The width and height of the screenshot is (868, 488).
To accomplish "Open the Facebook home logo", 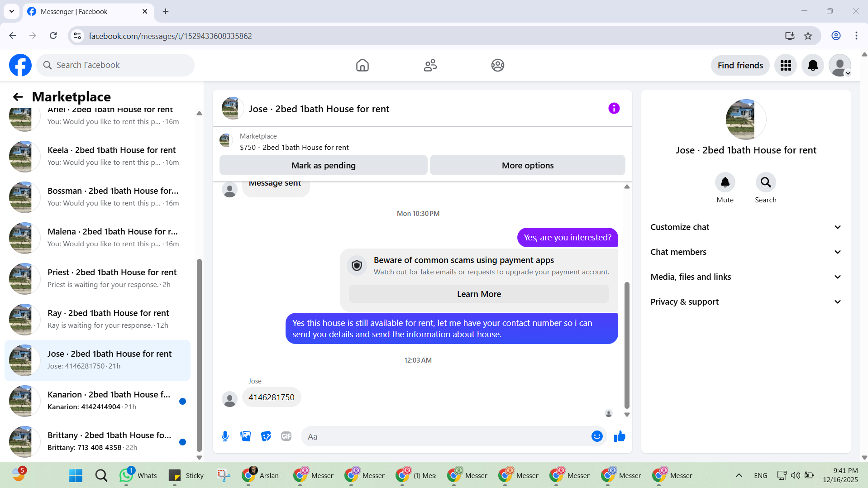I will tap(20, 65).
